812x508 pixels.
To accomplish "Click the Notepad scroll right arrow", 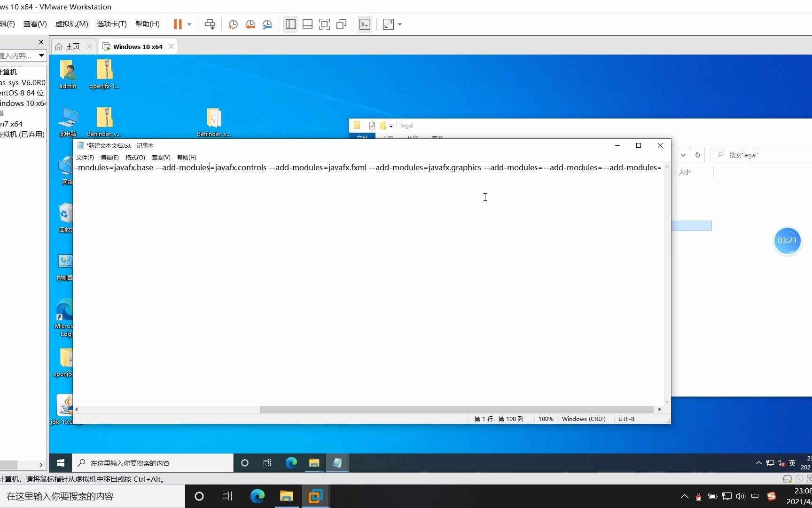I will (659, 409).
